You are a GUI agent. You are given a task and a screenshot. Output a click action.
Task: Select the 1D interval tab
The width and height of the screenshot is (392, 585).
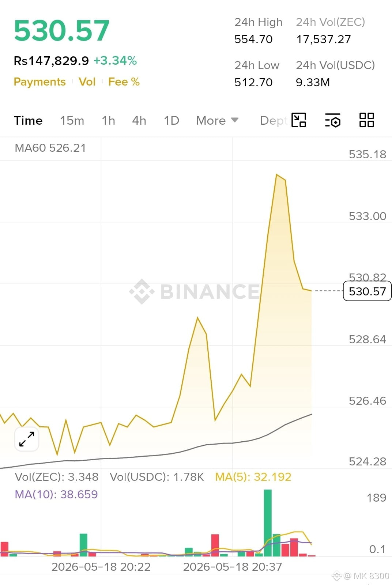[171, 120]
